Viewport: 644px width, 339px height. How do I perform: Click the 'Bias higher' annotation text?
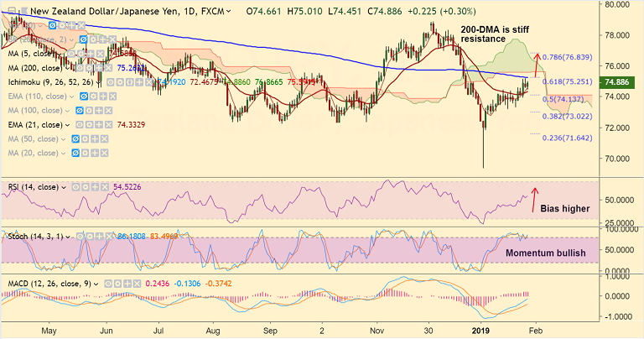[564, 209]
